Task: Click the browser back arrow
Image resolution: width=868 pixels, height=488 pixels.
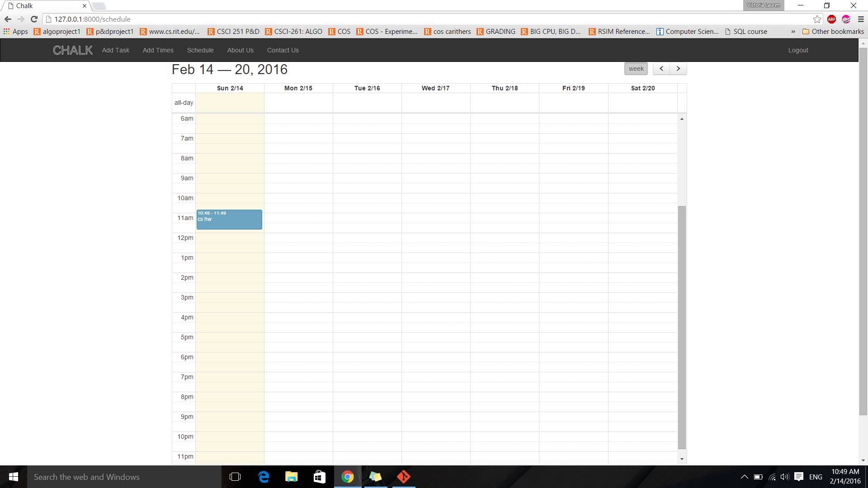Action: (8, 19)
